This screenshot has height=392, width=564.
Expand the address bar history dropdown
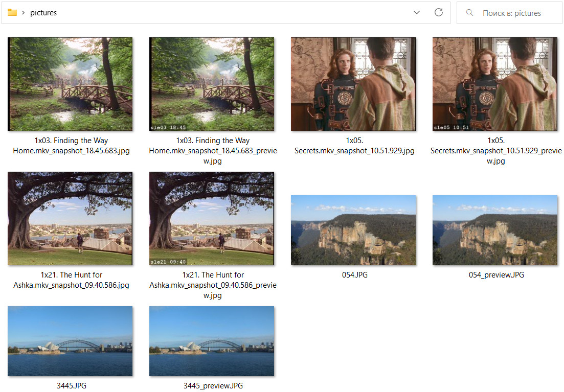point(417,13)
